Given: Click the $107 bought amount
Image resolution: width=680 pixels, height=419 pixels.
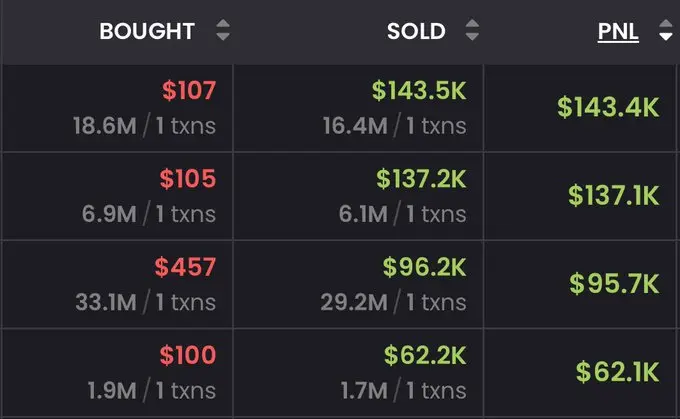Looking at the screenshot, I should coord(189,91).
